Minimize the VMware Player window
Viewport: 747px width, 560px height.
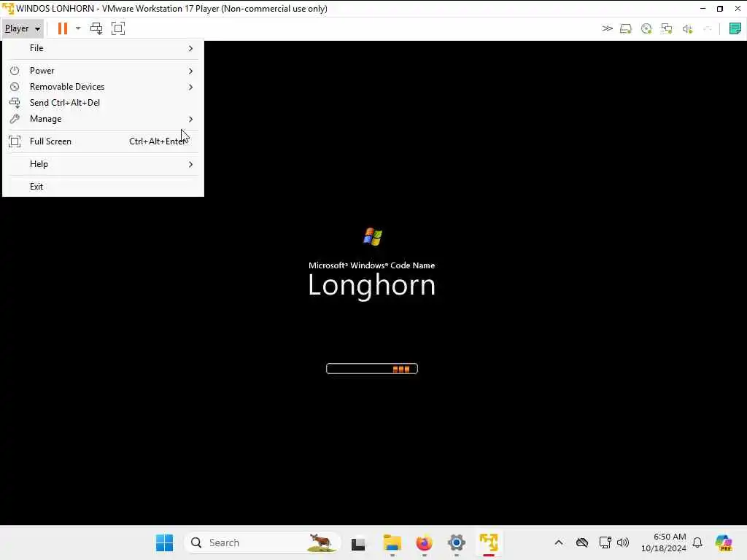point(703,9)
